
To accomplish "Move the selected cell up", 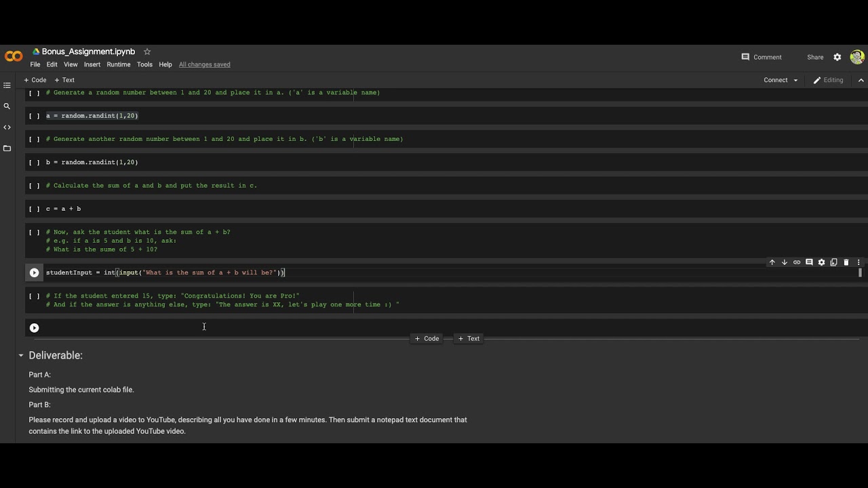I will pos(772,262).
